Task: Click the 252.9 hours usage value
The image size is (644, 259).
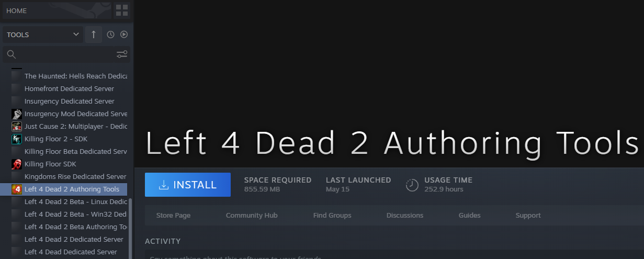Action: 444,189
